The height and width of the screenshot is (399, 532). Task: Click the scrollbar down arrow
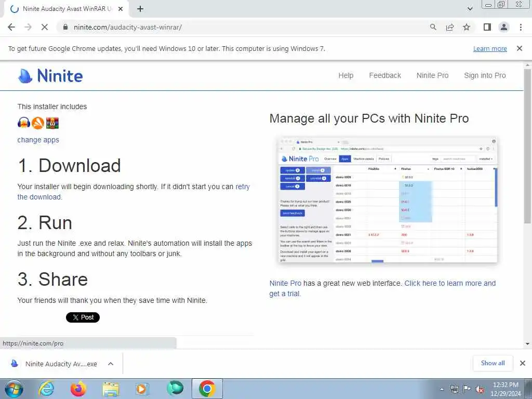[527, 344]
